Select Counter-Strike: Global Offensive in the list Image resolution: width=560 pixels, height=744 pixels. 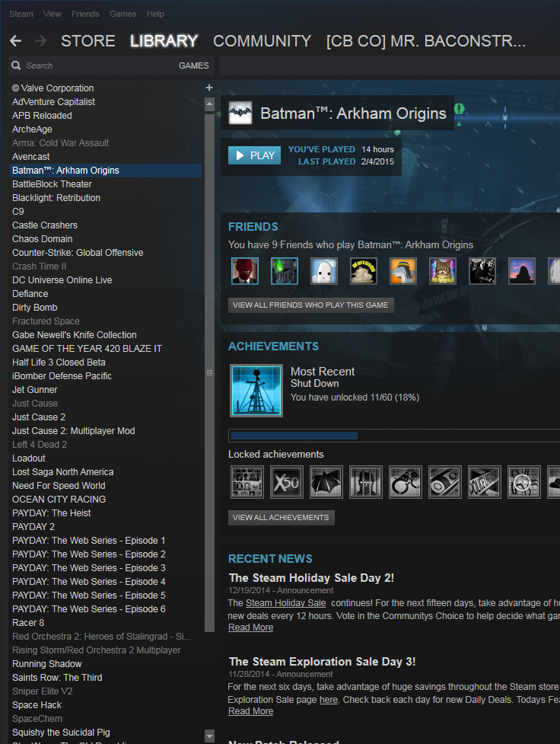tap(78, 253)
